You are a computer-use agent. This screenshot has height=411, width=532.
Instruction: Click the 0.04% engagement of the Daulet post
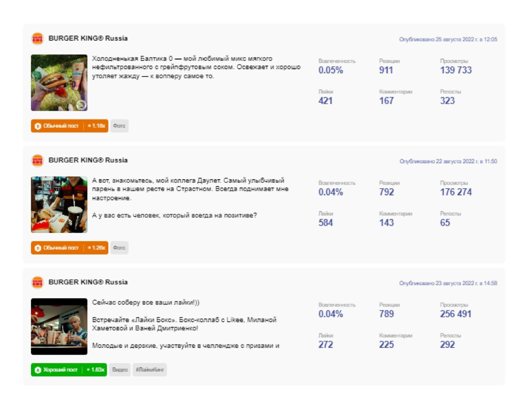pyautogui.click(x=330, y=192)
